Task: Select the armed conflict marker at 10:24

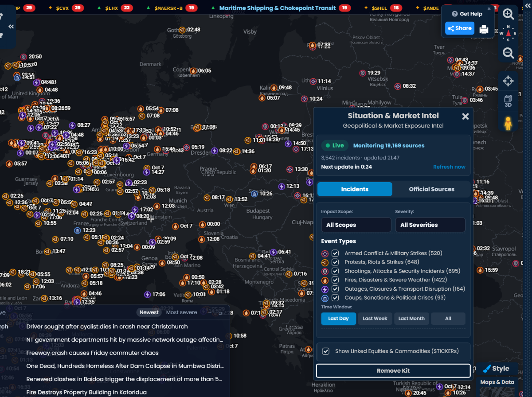Action: [x=305, y=99]
